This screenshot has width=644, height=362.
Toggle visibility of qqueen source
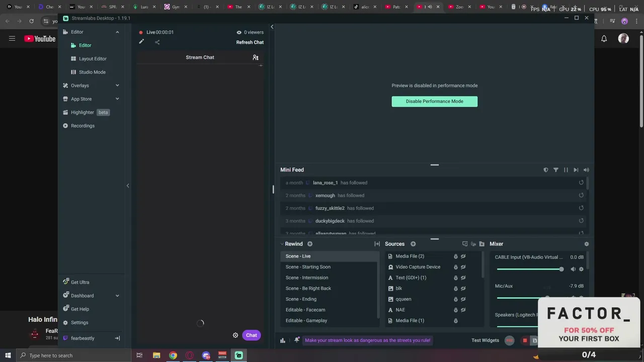point(463,299)
